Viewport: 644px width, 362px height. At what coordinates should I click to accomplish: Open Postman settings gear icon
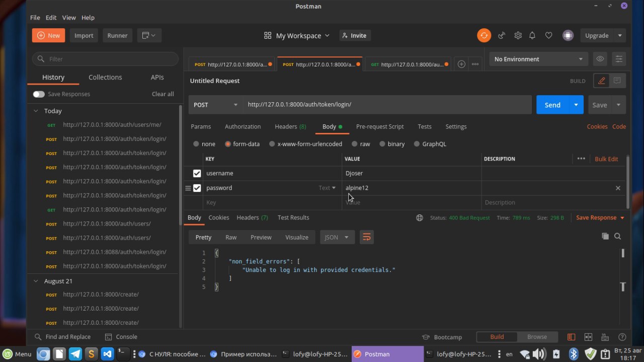(518, 35)
